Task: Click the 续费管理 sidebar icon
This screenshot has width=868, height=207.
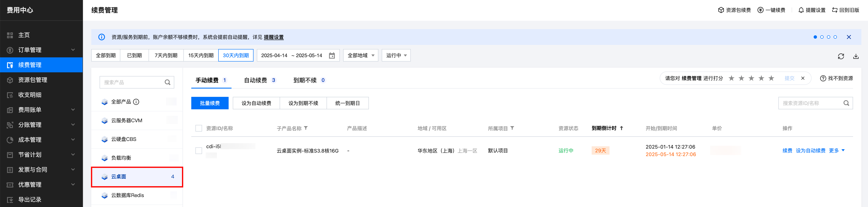Action: pyautogui.click(x=10, y=65)
